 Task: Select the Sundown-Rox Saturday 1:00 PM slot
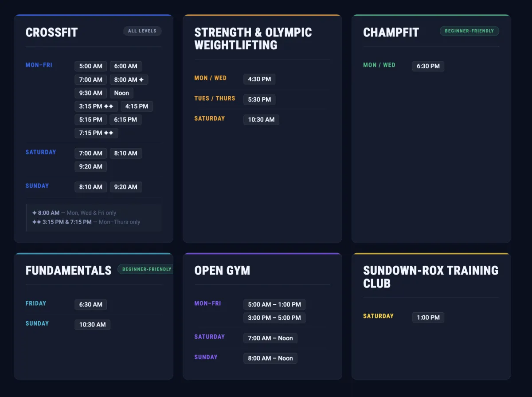[428, 317]
